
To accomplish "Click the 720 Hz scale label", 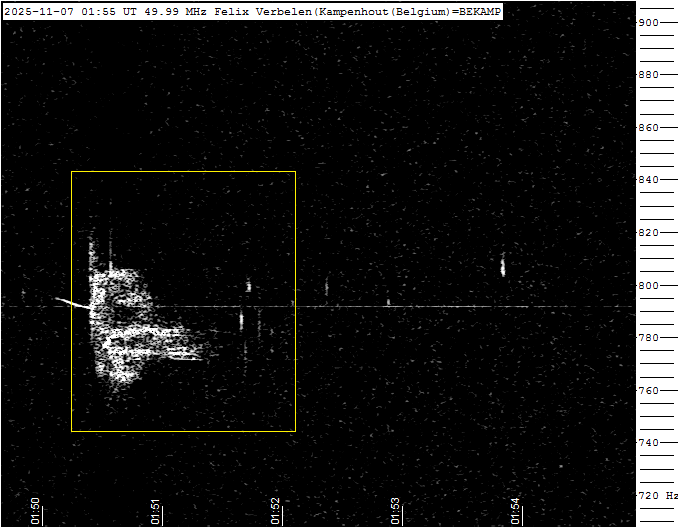I will (x=656, y=495).
